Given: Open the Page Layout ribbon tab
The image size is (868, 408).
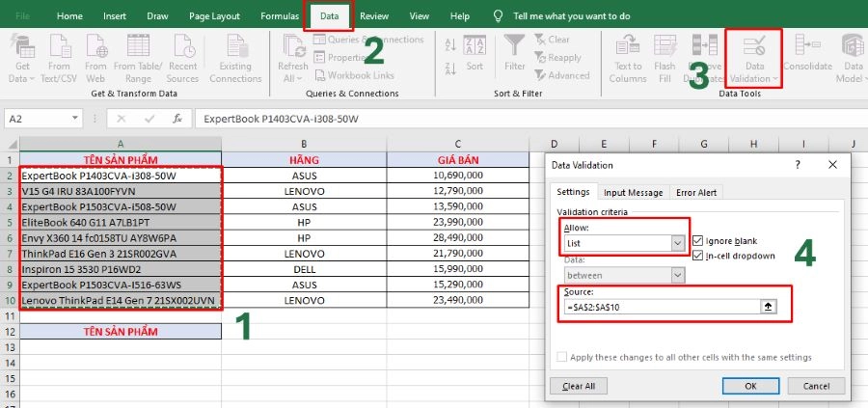Looking at the screenshot, I should tap(215, 16).
